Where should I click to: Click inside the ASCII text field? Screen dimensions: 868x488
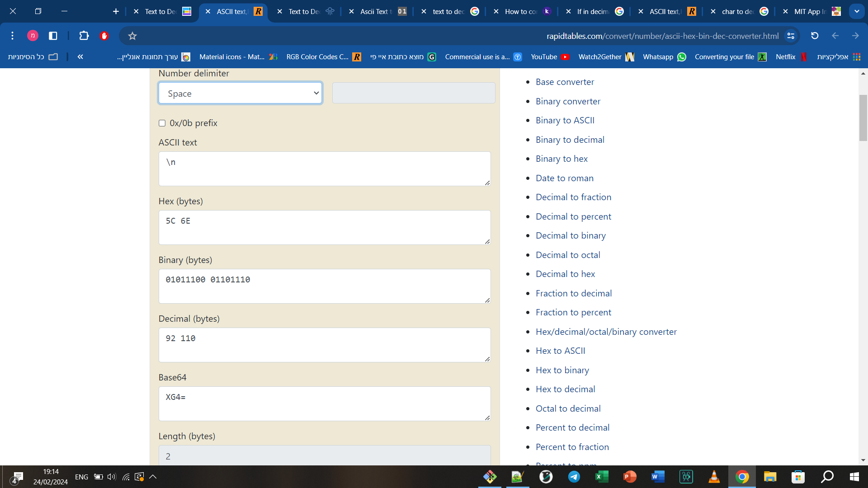324,169
